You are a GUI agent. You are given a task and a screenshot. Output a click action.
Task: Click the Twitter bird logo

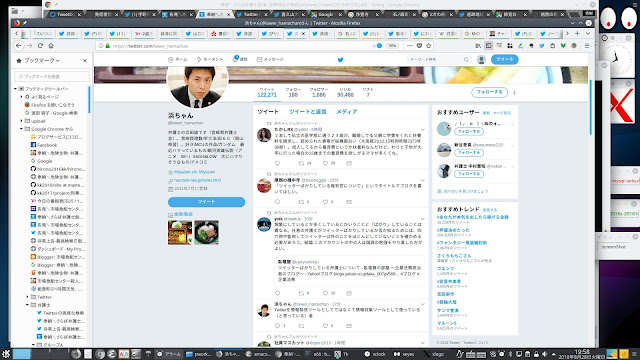pos(340,60)
